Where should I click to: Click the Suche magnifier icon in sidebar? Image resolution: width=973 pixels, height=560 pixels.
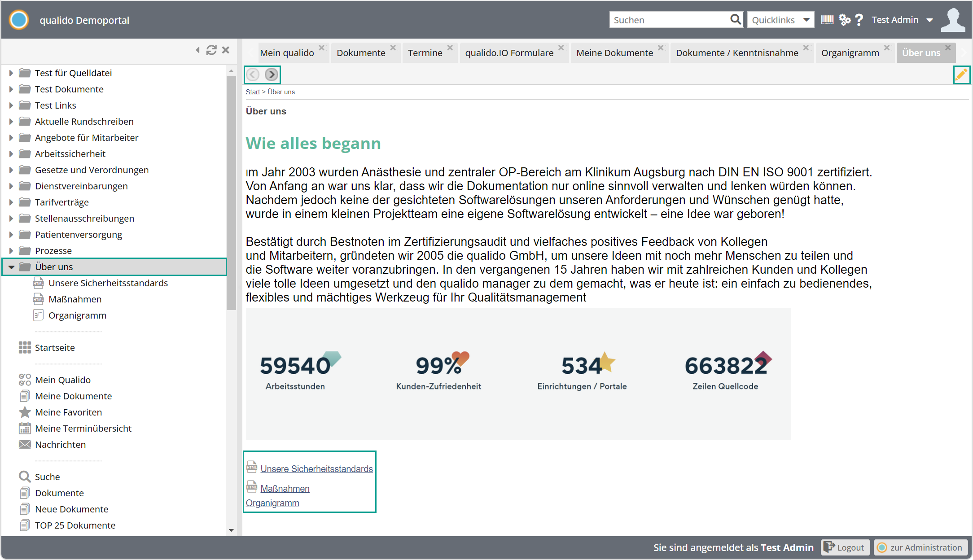25,477
